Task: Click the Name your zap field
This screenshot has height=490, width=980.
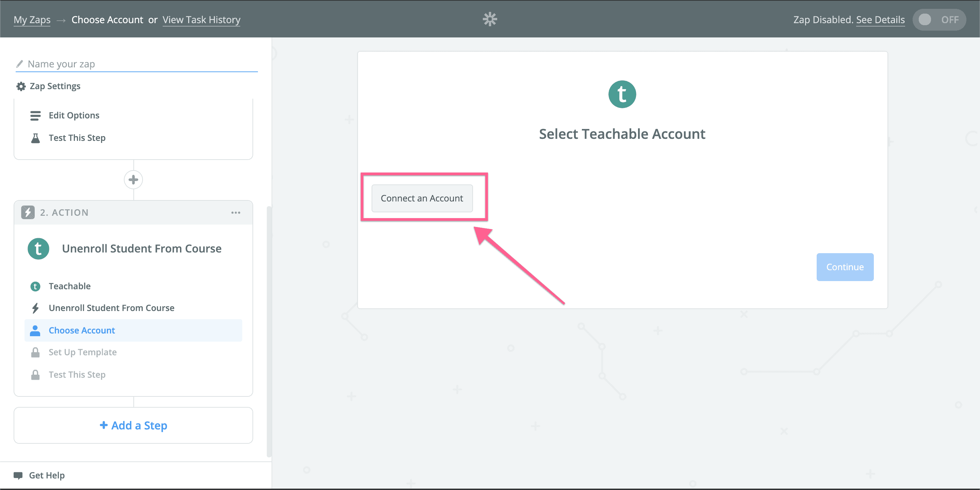Action: click(x=136, y=64)
